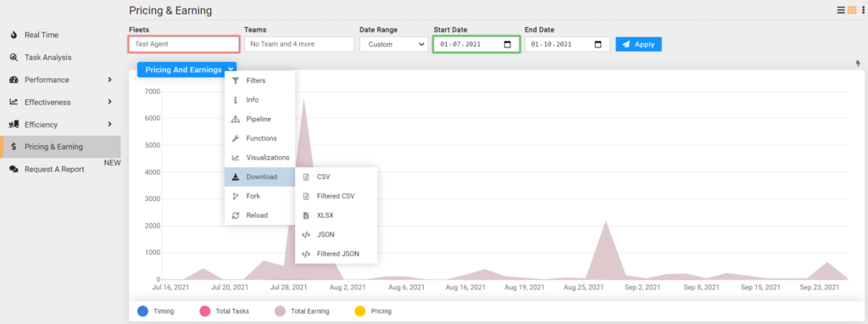The image size is (868, 324).
Task: Click the download tray icon
Action: coord(236,177)
